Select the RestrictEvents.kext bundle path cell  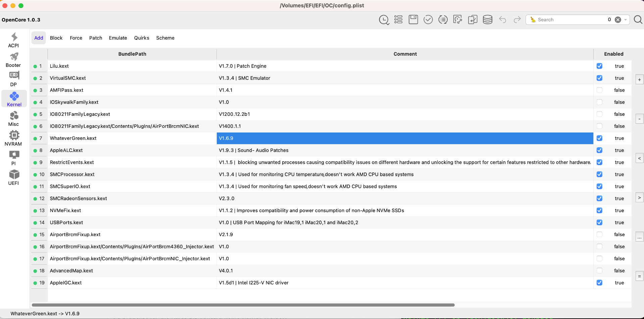click(x=132, y=162)
